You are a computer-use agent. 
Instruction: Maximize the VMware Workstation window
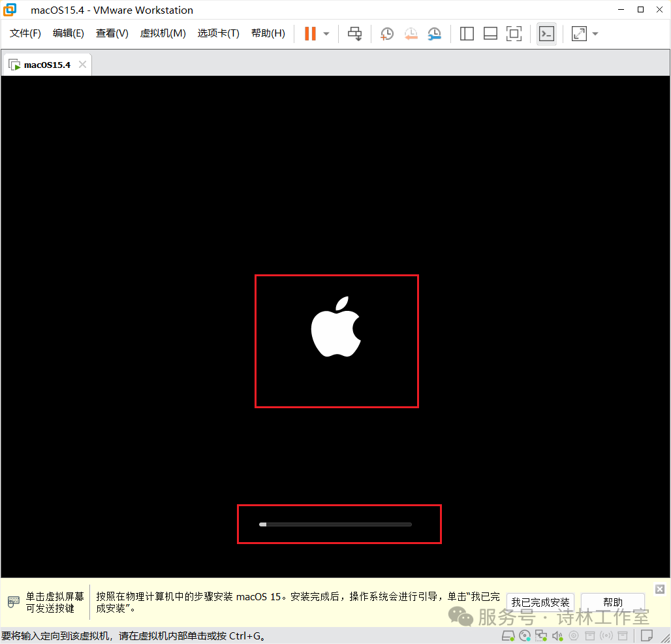pyautogui.click(x=640, y=9)
